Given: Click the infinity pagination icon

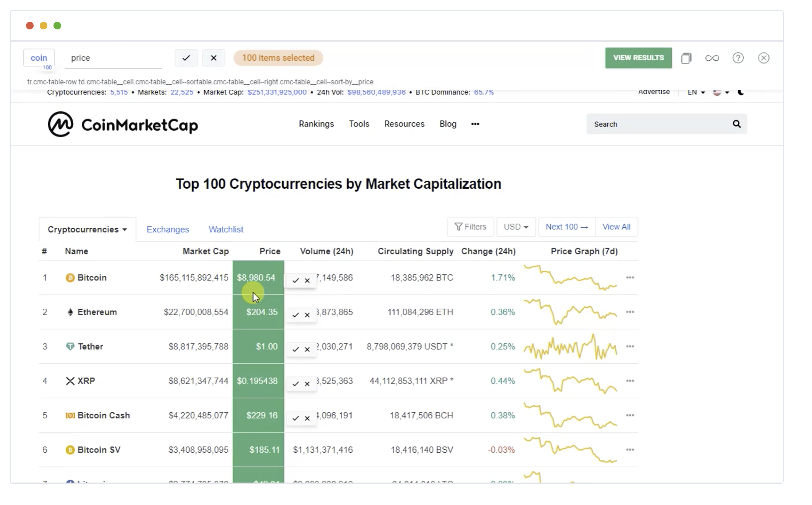Looking at the screenshot, I should pyautogui.click(x=712, y=58).
